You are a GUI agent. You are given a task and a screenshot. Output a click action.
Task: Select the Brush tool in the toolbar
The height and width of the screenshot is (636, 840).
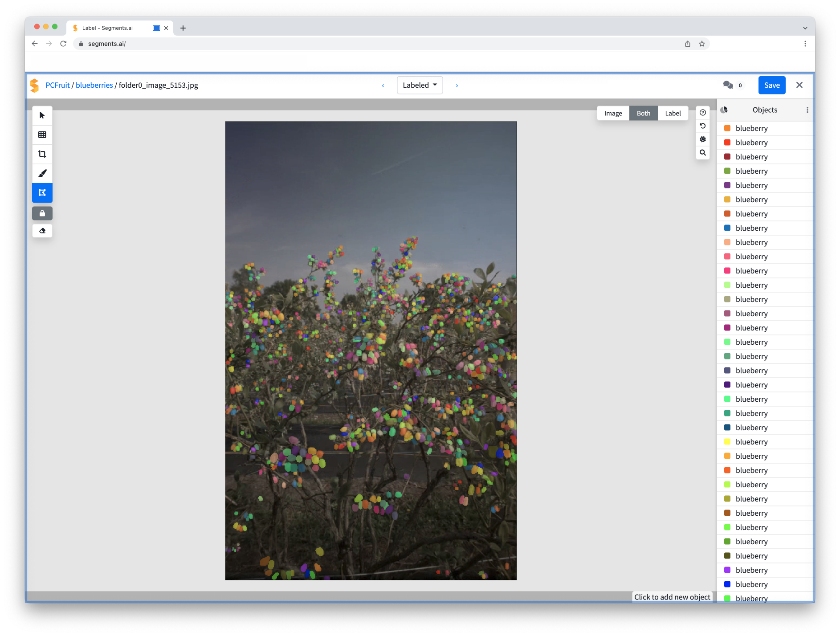[x=42, y=173]
